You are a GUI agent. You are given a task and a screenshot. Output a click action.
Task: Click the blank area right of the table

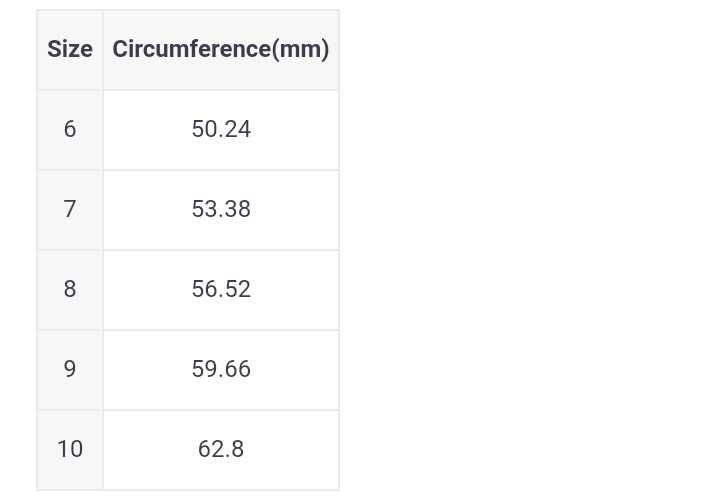point(530,250)
